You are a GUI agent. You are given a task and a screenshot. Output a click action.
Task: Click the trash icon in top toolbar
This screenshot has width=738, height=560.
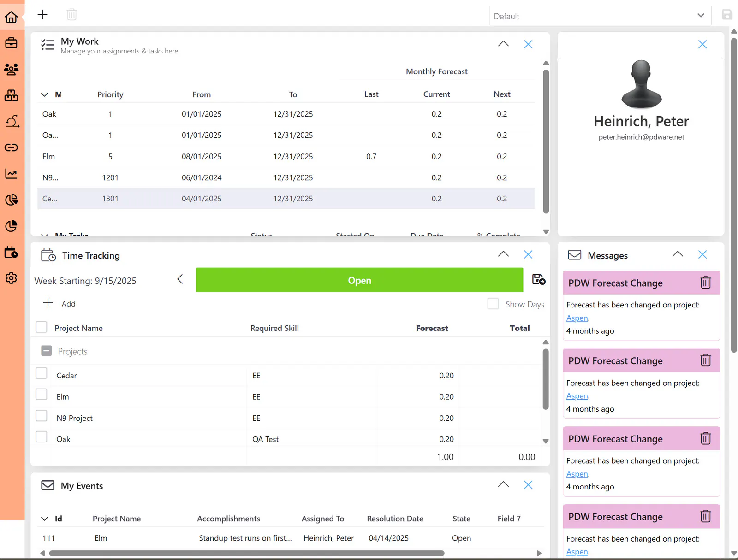pyautogui.click(x=71, y=15)
